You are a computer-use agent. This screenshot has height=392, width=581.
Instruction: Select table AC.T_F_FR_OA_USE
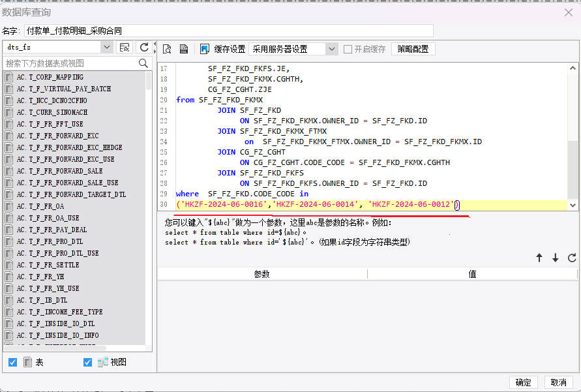[48, 218]
